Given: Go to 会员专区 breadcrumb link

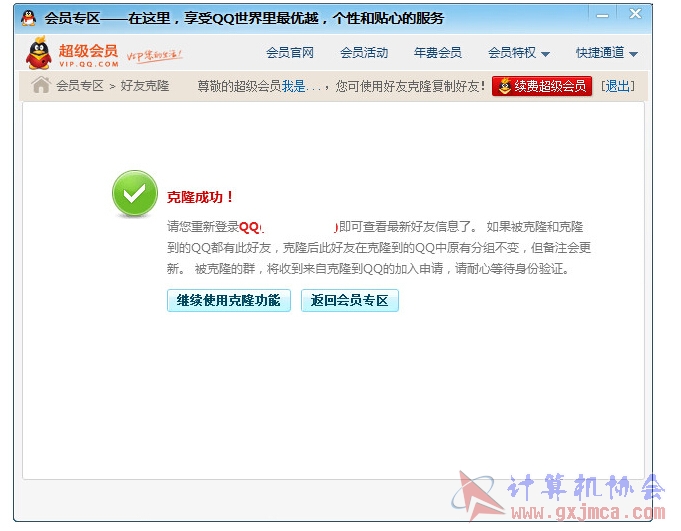Looking at the screenshot, I should pyautogui.click(x=80, y=86).
